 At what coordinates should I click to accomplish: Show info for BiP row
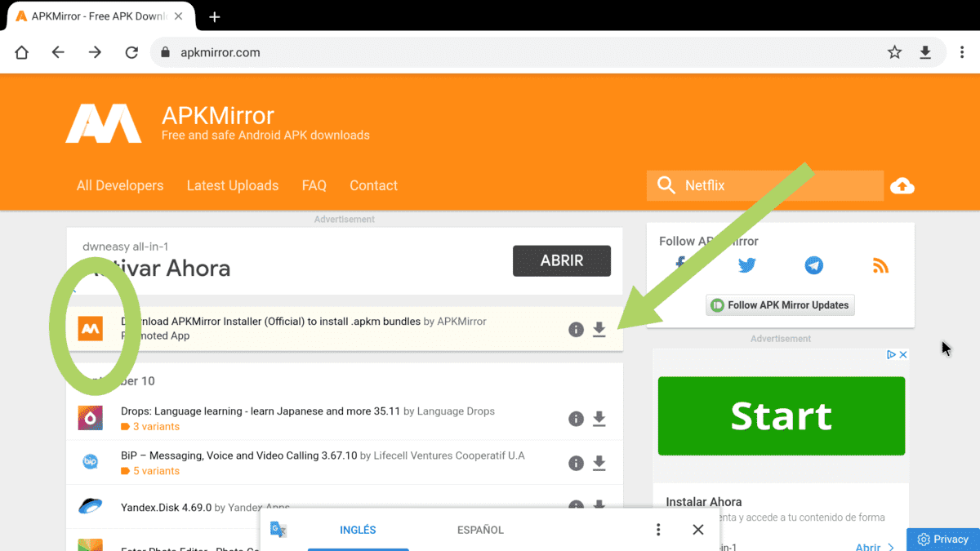point(576,463)
